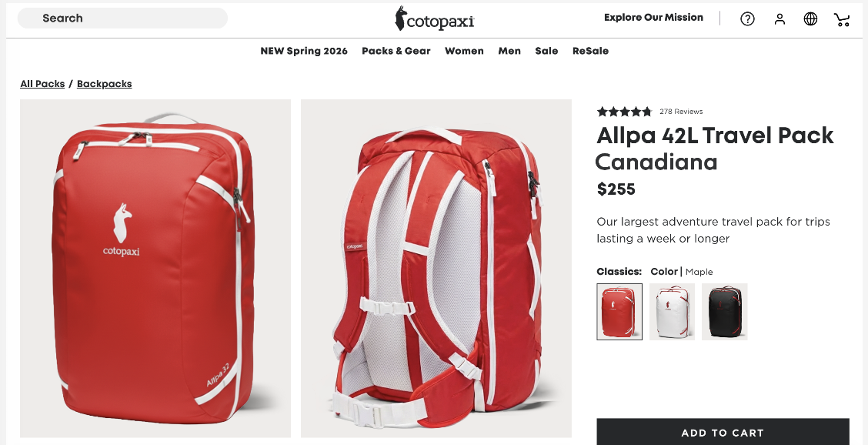Select the black backpack color swatch

[x=725, y=312]
